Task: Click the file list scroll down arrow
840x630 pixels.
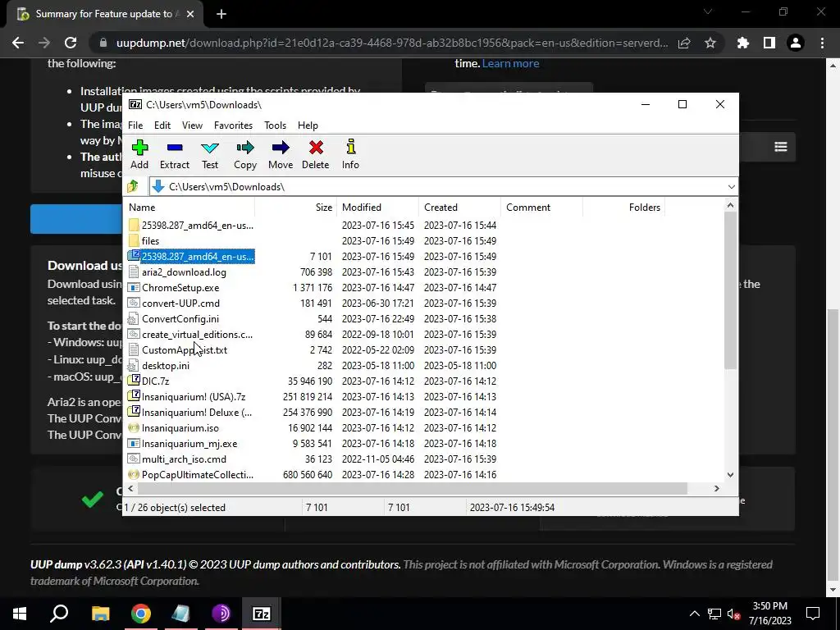Action: (730, 475)
